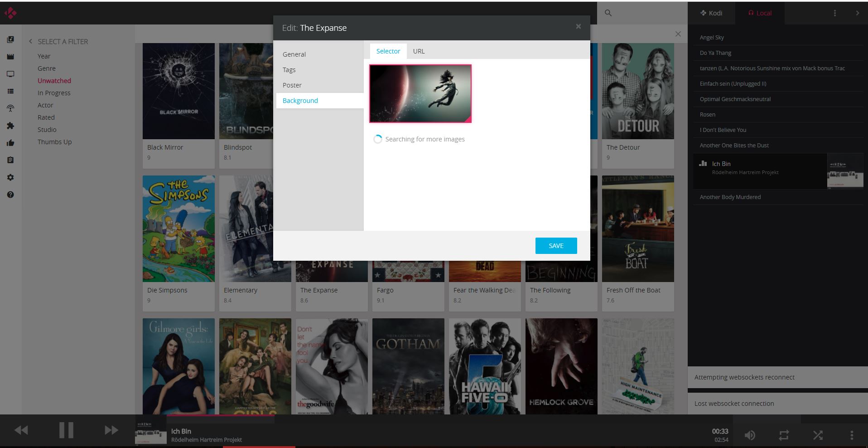
Task: Mute the volume speaker icon
Action: click(750, 435)
